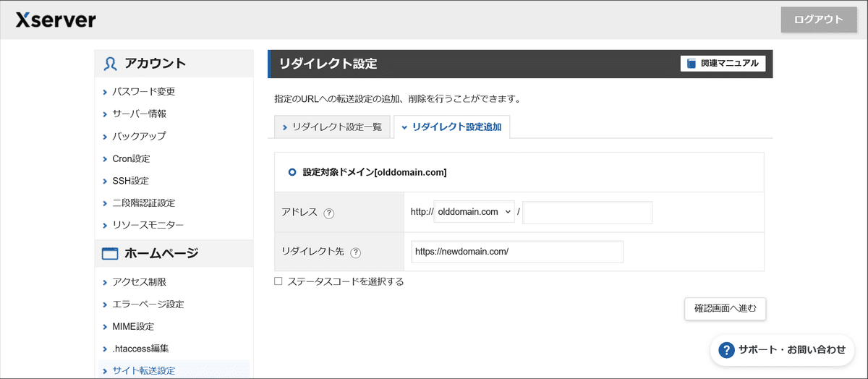This screenshot has height=379, width=868.
Task: Open パスワード変更 in sidebar
Action: tap(143, 92)
